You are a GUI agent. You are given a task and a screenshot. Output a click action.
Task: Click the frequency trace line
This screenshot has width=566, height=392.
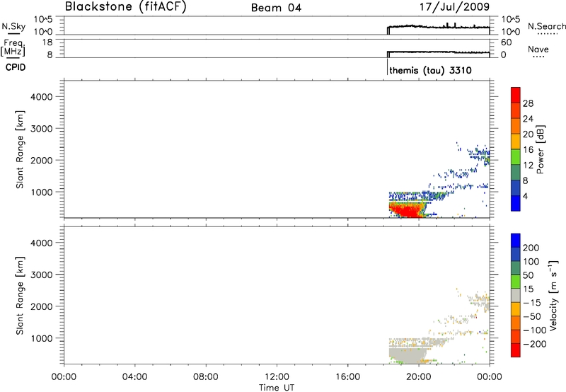438,52
